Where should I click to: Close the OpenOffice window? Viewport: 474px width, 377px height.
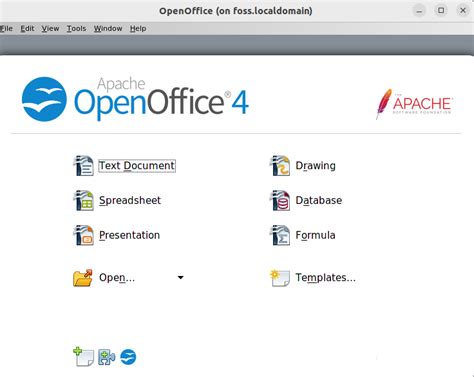coord(463,11)
